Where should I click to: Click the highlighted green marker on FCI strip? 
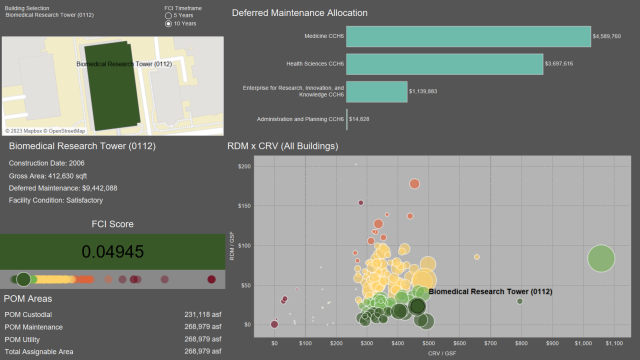23,279
